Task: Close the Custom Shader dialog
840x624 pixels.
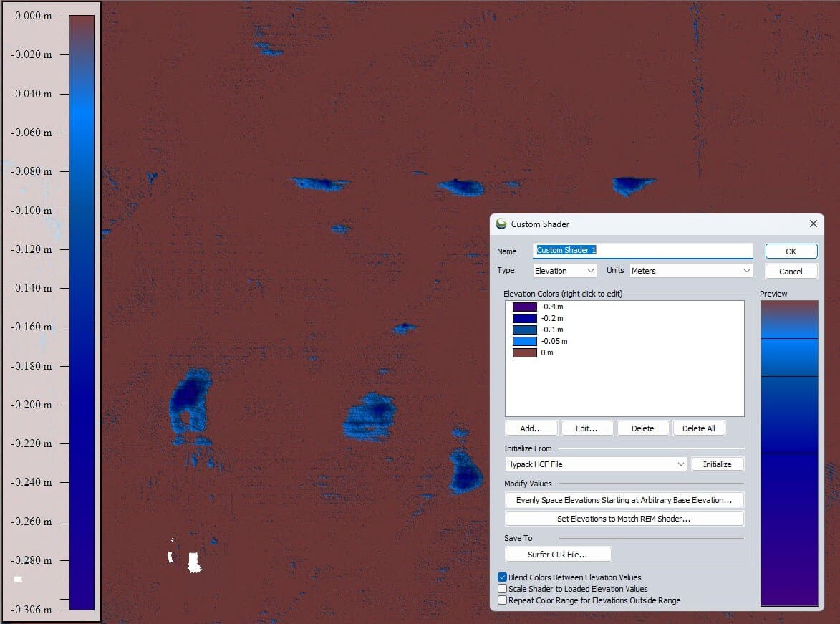Action: tap(813, 224)
